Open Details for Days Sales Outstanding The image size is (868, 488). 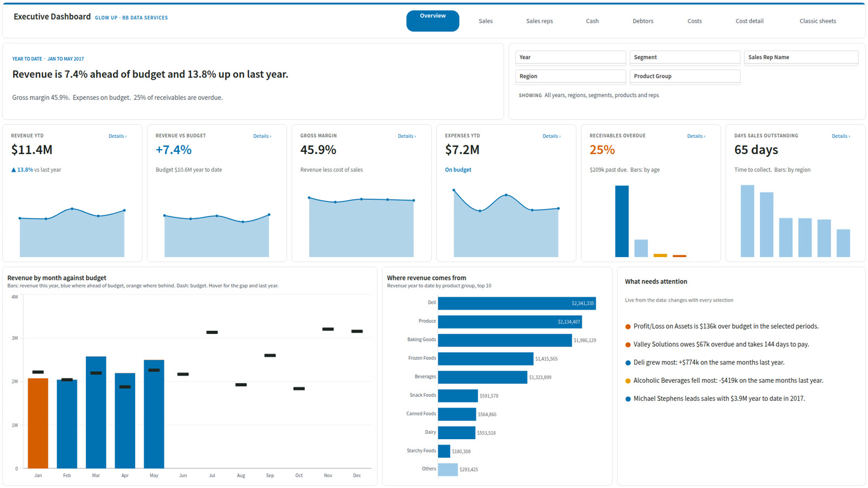[841, 136]
